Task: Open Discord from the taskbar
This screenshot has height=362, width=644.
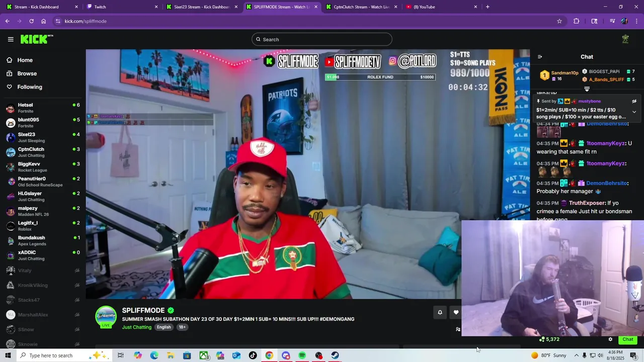Action: pyautogui.click(x=286, y=355)
